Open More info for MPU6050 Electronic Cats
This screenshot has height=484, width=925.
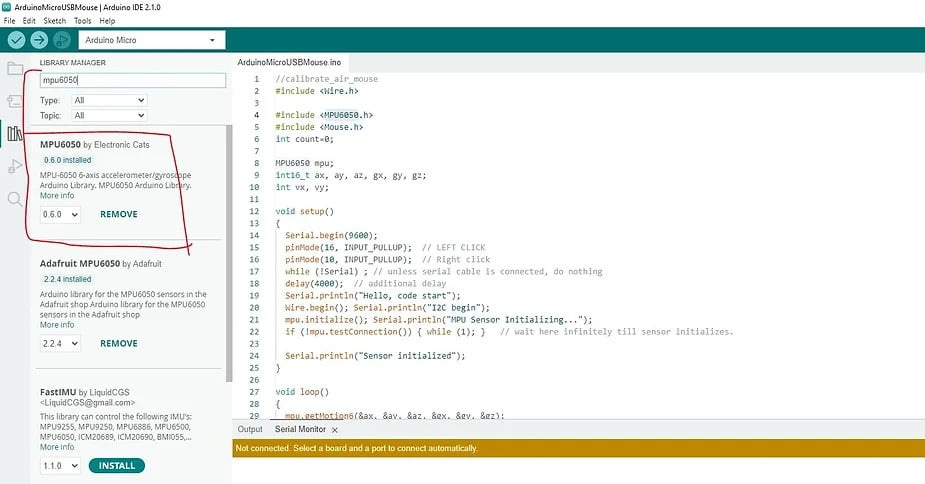(57, 195)
